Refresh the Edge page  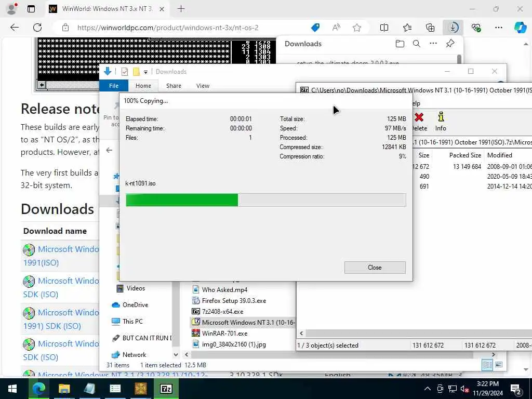(37, 28)
